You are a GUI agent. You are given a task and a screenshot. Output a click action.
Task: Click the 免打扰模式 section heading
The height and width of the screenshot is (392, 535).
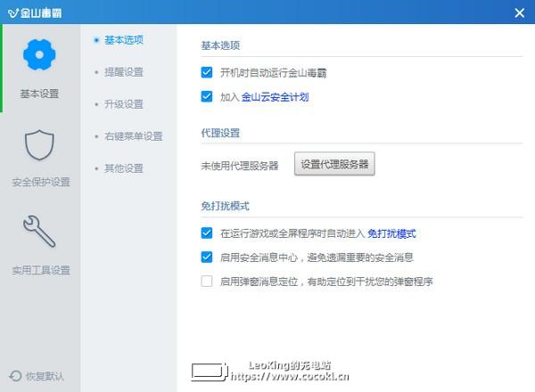click(226, 206)
